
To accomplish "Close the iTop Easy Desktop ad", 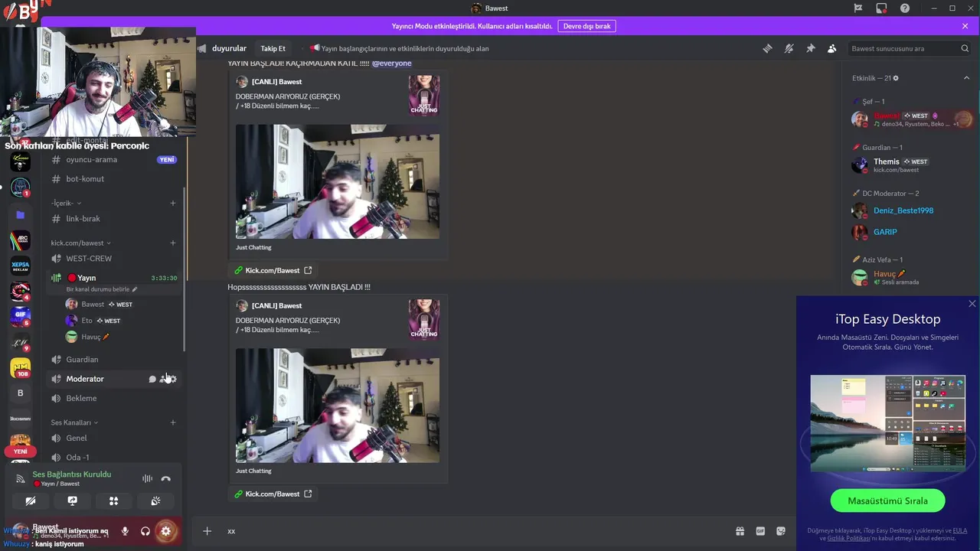I will [x=972, y=304].
